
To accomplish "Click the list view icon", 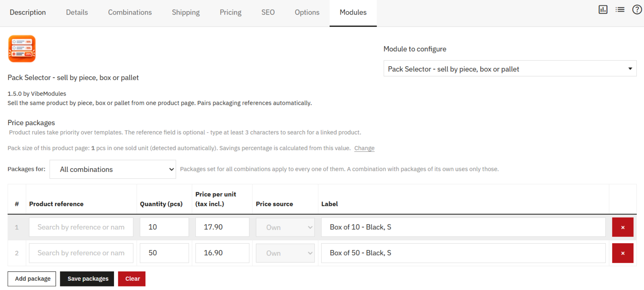I will tap(620, 10).
